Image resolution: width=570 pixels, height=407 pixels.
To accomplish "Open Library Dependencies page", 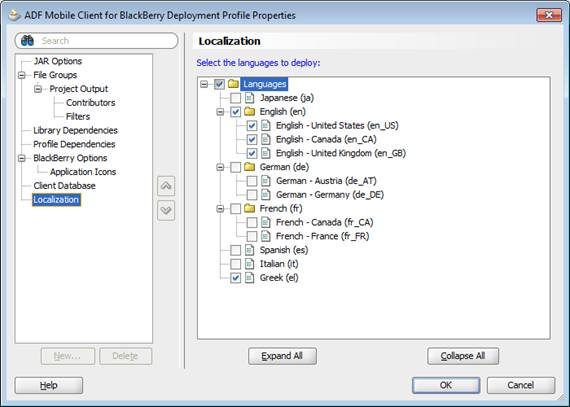I will (76, 130).
